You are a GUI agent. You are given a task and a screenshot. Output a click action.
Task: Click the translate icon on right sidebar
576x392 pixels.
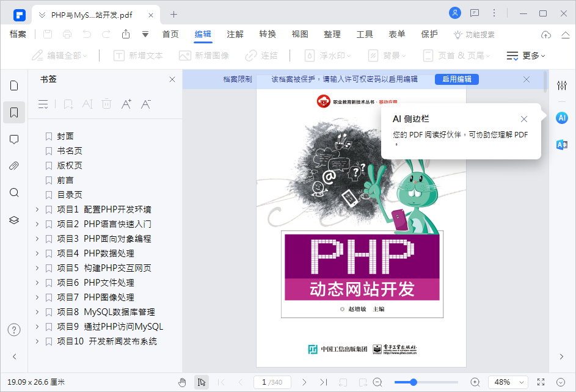562,145
